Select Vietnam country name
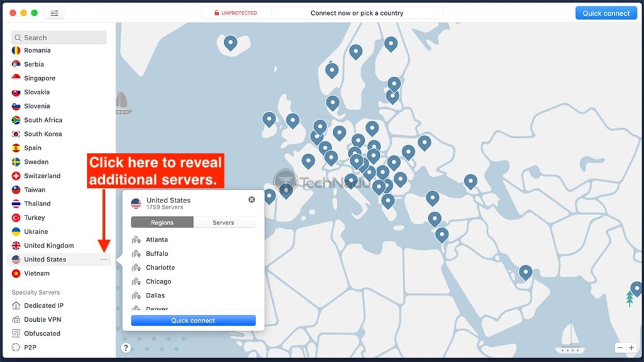Image resolution: width=644 pixels, height=362 pixels. coord(36,274)
